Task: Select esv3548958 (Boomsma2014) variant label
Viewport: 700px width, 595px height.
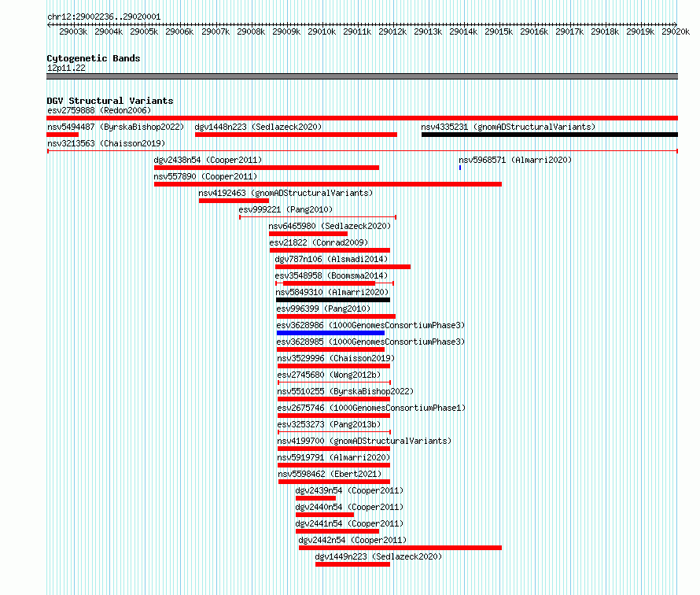Action: pyautogui.click(x=331, y=275)
